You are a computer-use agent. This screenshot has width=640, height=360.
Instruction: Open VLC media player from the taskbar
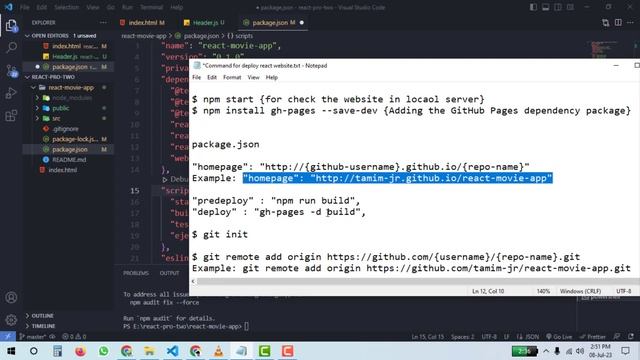218,351
